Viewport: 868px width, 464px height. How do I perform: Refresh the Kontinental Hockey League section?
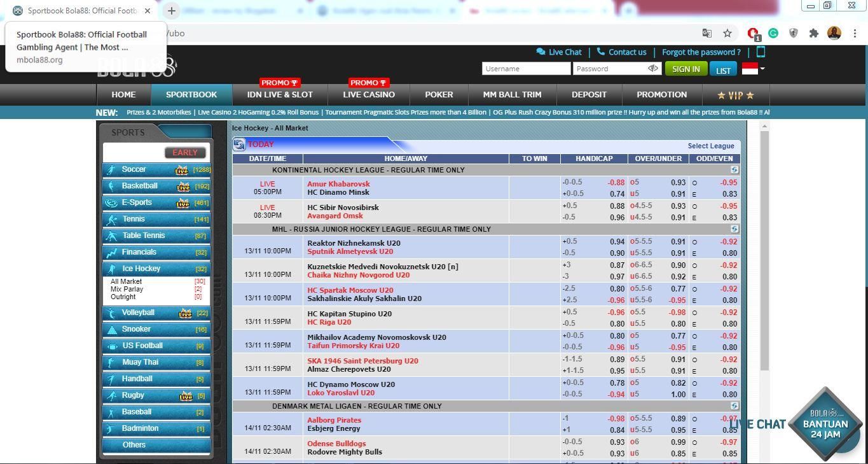[x=734, y=170]
